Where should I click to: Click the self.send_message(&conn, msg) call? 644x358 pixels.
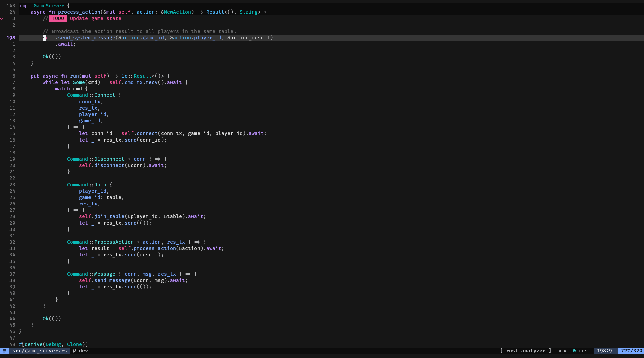(x=123, y=280)
